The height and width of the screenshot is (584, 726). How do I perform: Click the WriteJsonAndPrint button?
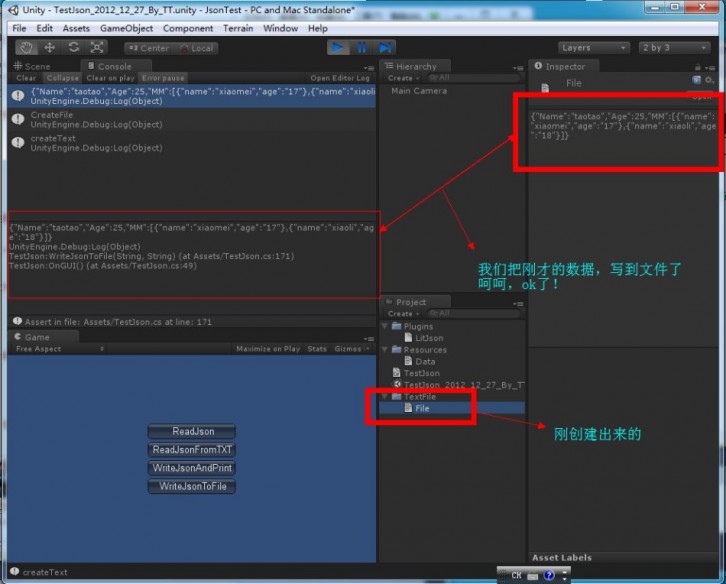[x=192, y=468]
